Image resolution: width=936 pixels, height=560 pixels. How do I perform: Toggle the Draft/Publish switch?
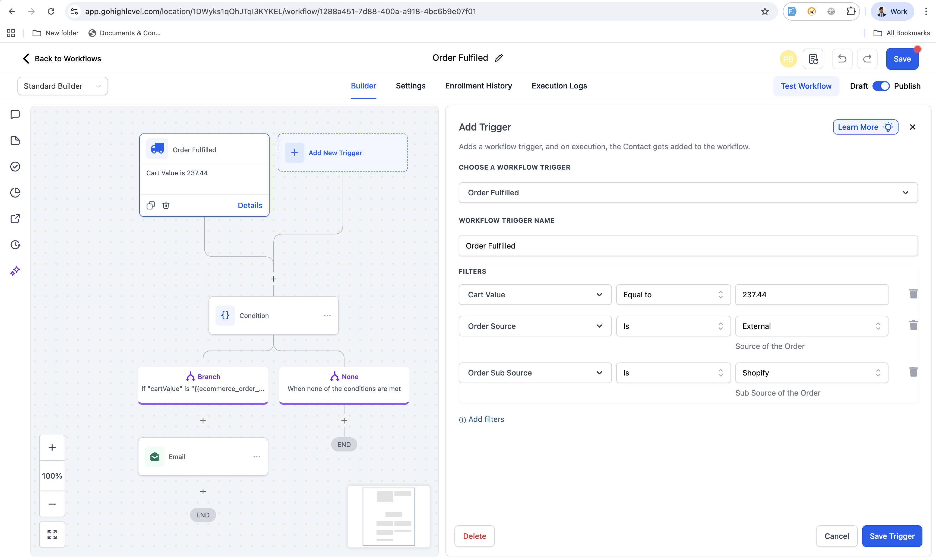pyautogui.click(x=881, y=86)
